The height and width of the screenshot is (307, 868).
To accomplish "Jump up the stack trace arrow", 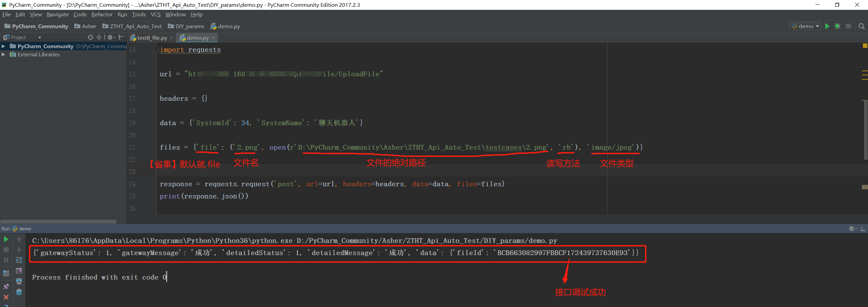I will click(19, 239).
